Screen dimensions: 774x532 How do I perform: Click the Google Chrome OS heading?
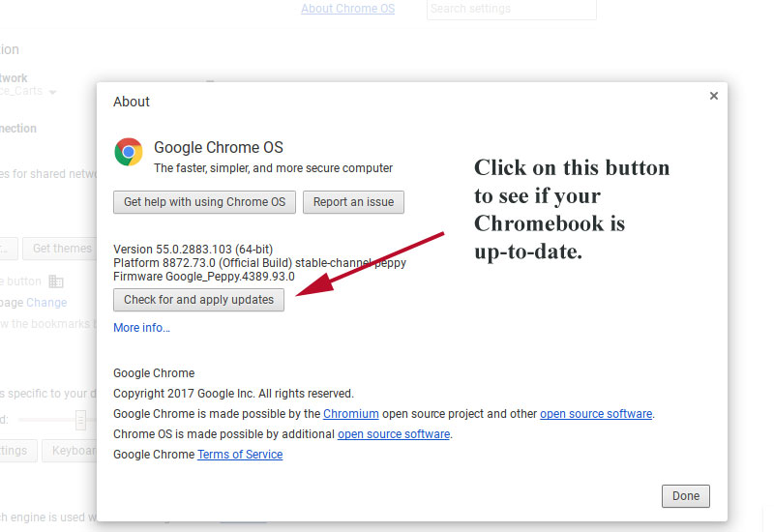point(219,147)
